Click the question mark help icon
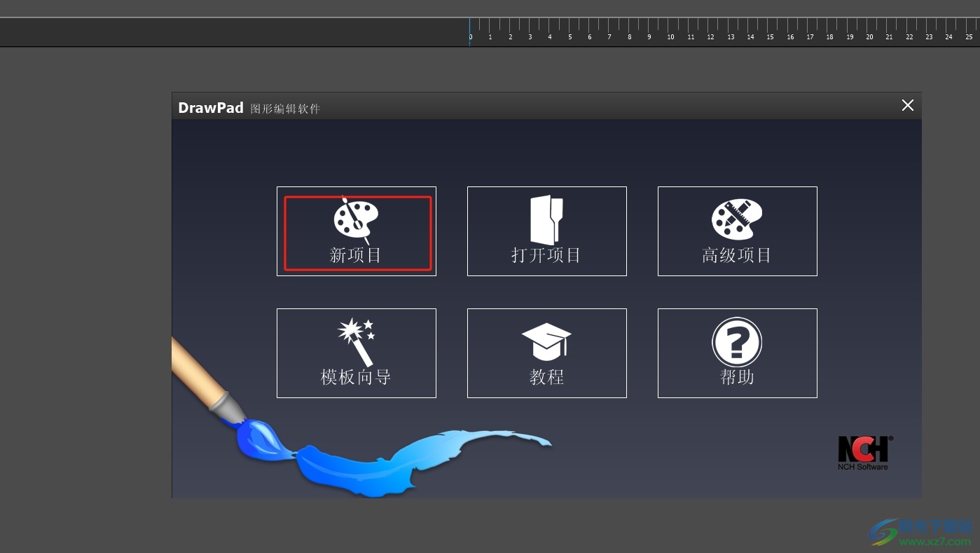Viewport: 980px width, 553px height. 737,342
